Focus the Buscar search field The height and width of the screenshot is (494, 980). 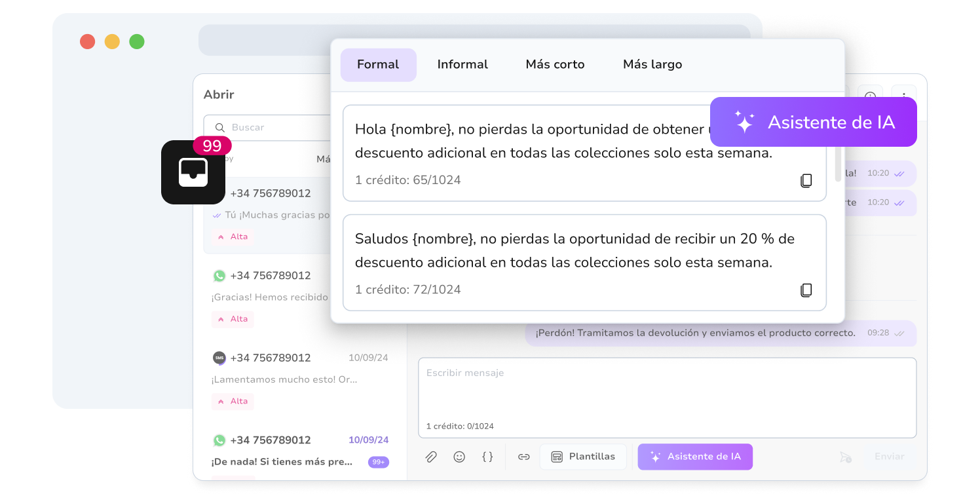pos(269,128)
